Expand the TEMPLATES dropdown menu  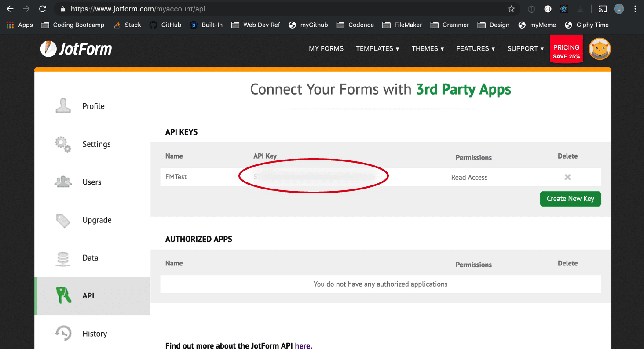coord(377,48)
